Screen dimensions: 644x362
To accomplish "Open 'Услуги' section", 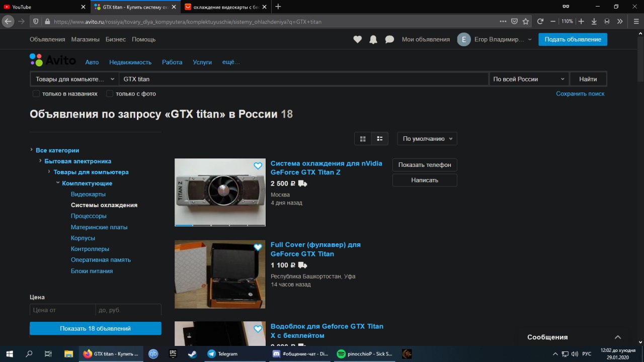I will click(202, 62).
